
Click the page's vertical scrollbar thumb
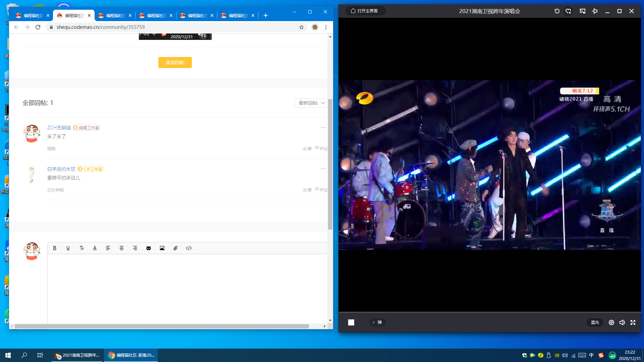[330, 164]
